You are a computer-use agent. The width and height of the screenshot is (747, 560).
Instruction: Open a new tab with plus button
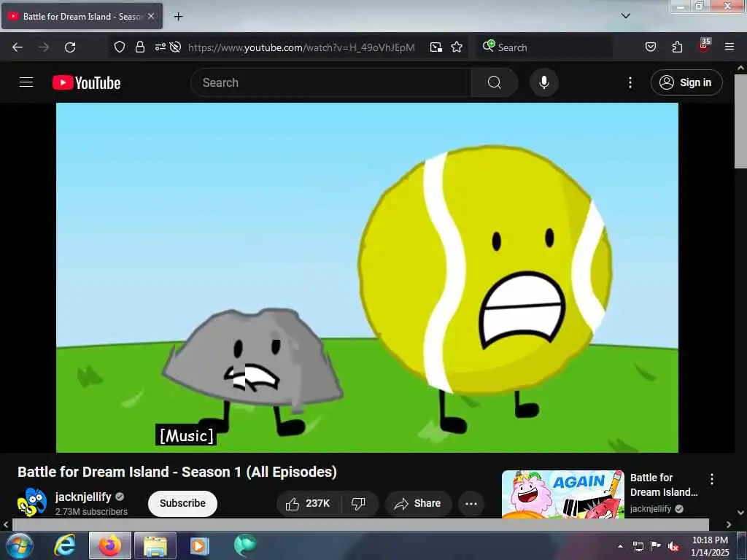point(178,16)
